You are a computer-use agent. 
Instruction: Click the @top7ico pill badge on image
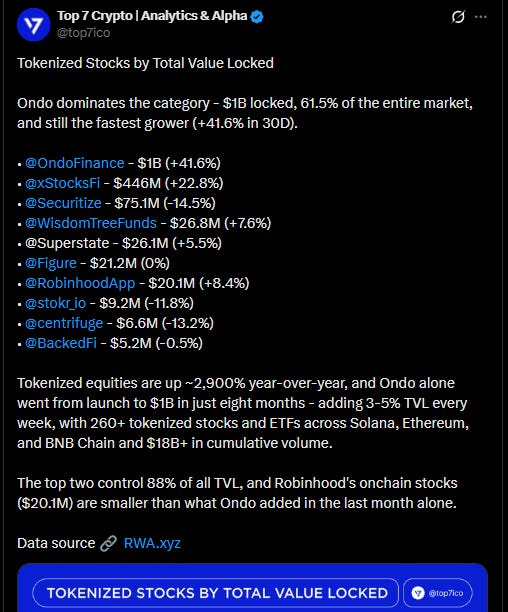click(437, 593)
